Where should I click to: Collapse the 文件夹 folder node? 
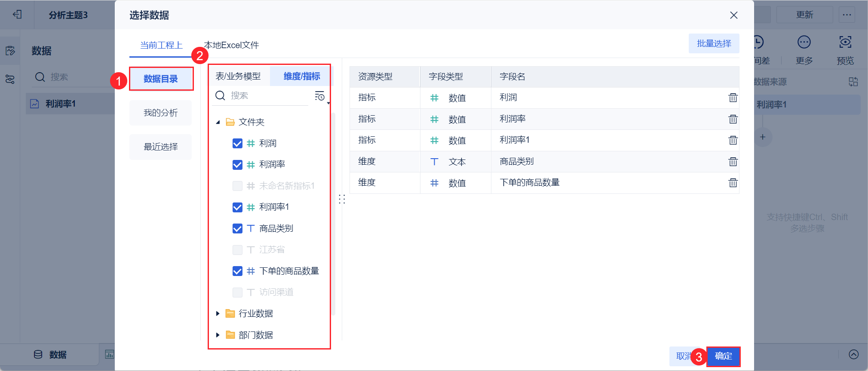(218, 122)
